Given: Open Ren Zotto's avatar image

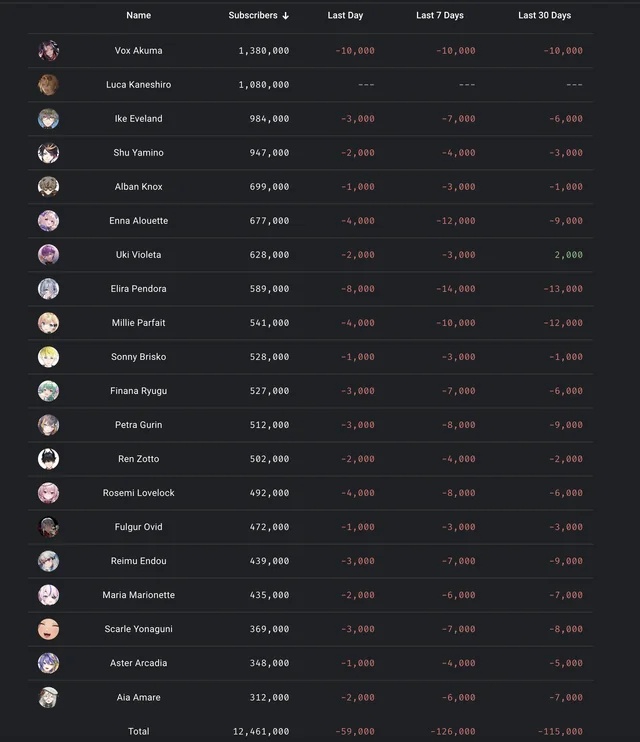Looking at the screenshot, I should [x=48, y=459].
